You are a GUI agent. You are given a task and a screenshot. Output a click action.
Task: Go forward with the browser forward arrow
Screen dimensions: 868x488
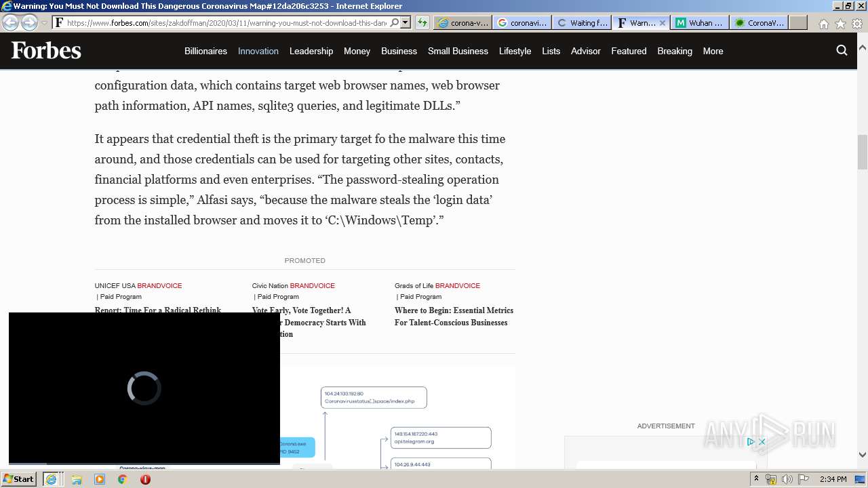click(29, 22)
